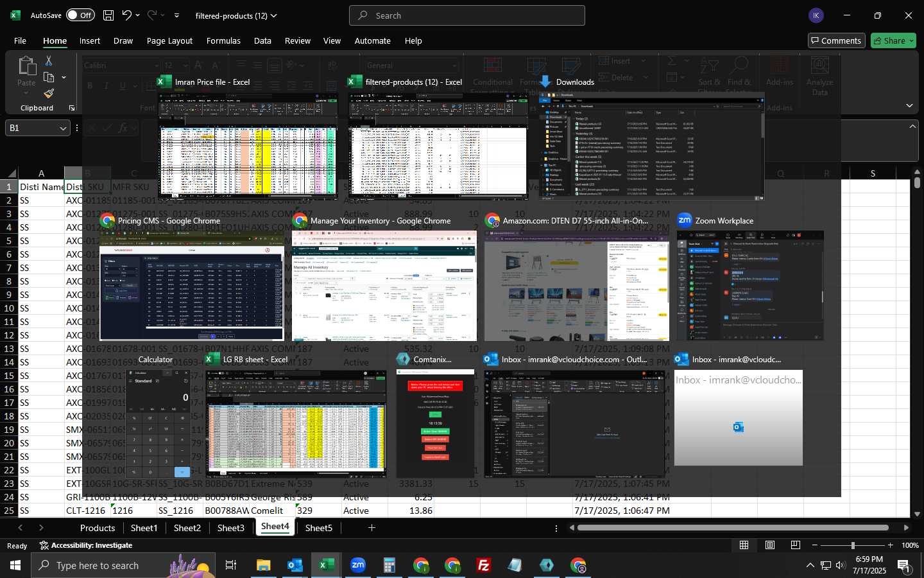Select the Calculator window thumbnail

pos(158,423)
